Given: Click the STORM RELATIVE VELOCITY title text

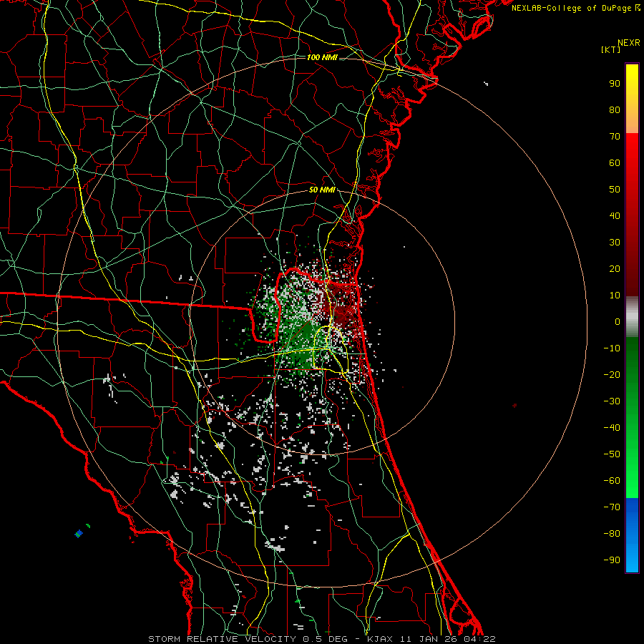Looking at the screenshot, I should 222,639.
